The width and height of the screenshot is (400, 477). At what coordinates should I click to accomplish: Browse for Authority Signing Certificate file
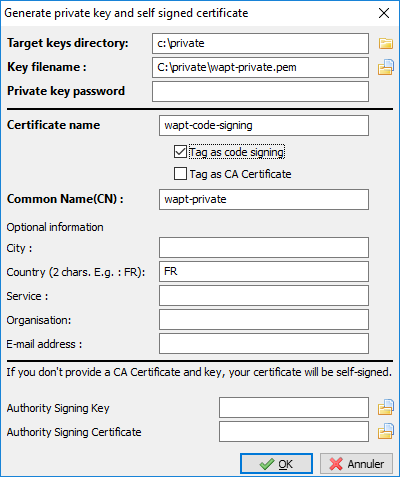click(x=386, y=431)
